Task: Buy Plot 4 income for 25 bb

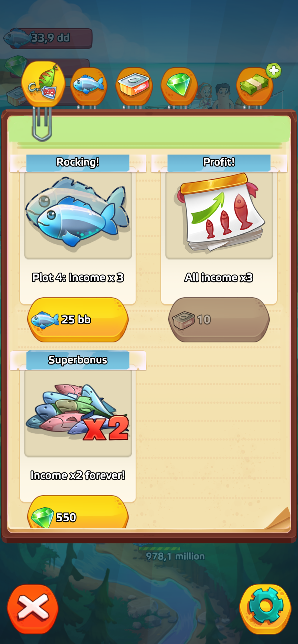Action: pos(78,319)
